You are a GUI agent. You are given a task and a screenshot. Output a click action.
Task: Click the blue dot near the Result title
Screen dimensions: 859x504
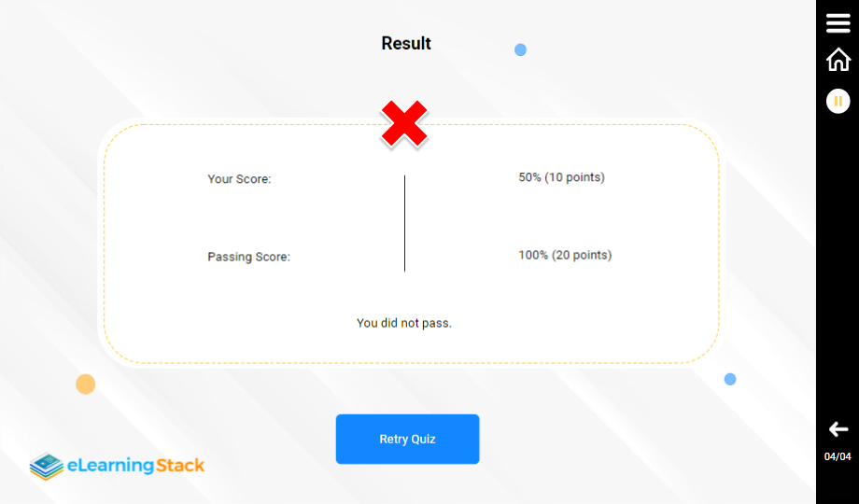520,49
